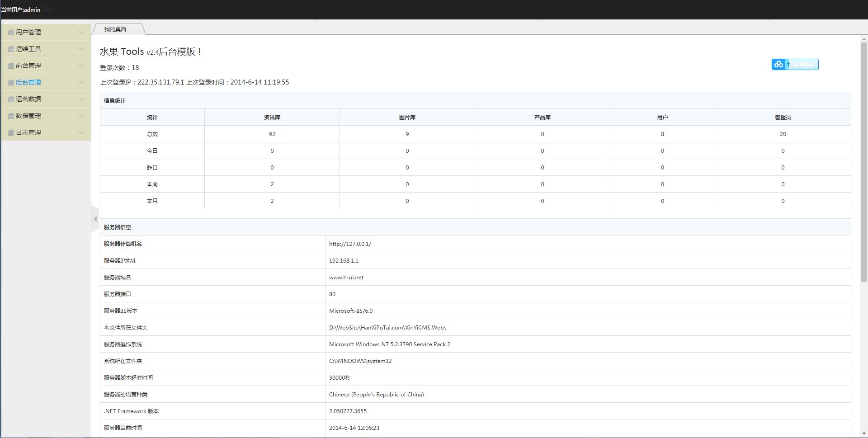The width and height of the screenshot is (868, 438).
Task: Click the icon beside 运营数据
Action: tap(11, 99)
